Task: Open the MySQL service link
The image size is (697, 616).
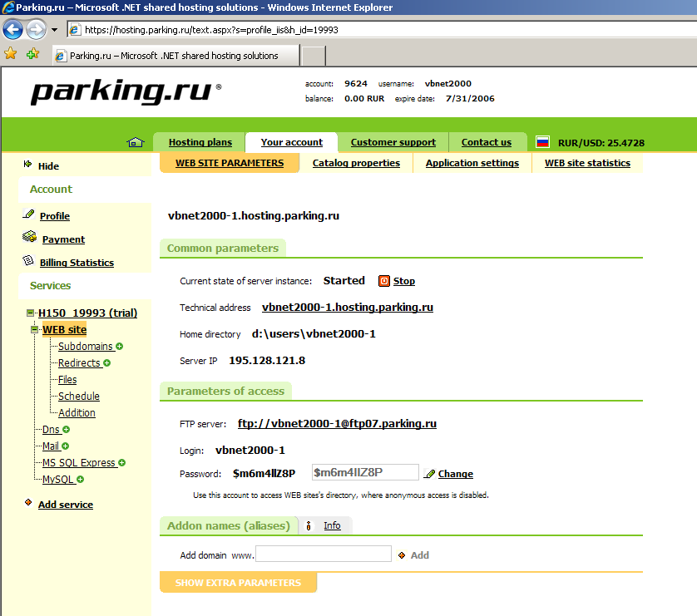Action: [x=57, y=479]
